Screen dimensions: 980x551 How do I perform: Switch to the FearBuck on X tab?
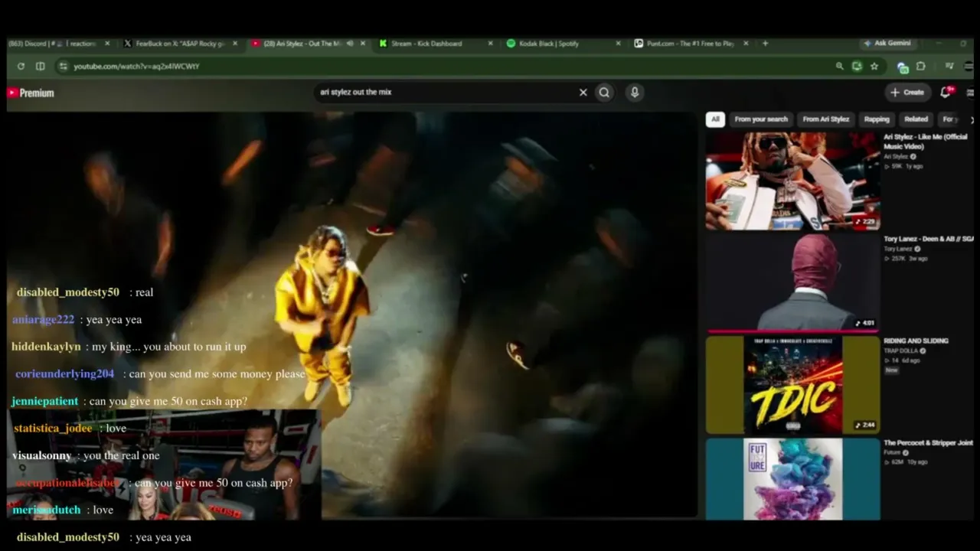coord(181,44)
